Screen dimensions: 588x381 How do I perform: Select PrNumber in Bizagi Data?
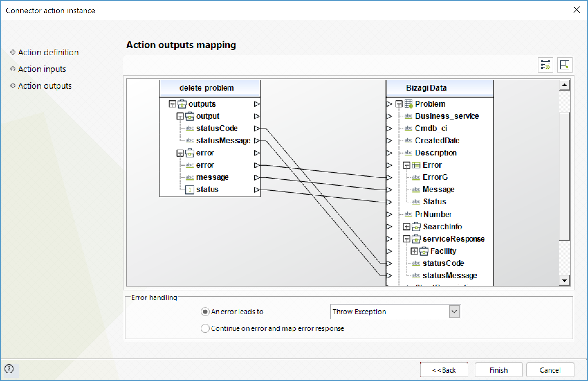click(x=433, y=214)
